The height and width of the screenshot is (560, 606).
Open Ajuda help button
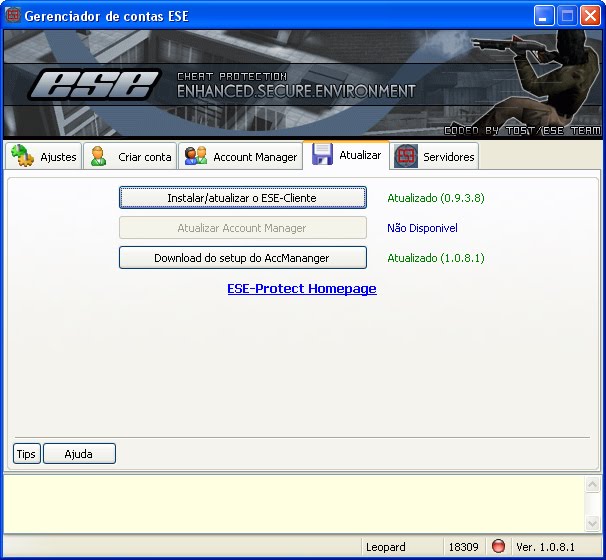79,454
